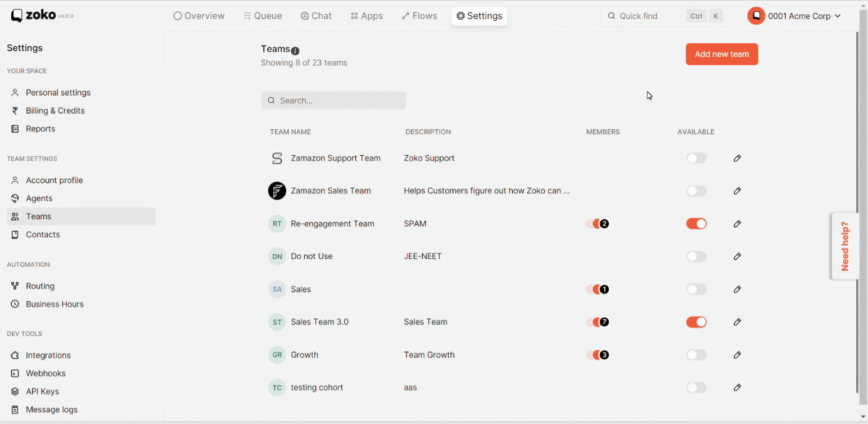The width and height of the screenshot is (868, 424).
Task: Edit Zamazon Support Team with pencil icon
Action: [737, 159]
